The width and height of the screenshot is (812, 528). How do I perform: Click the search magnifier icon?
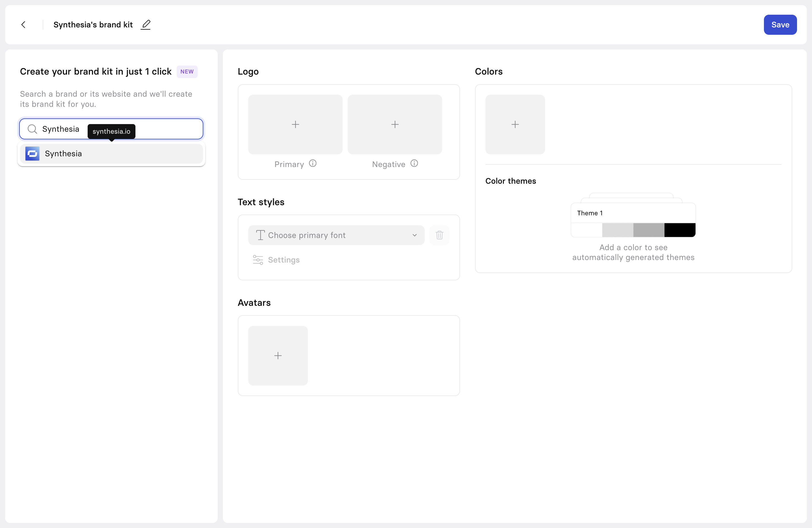coord(32,129)
